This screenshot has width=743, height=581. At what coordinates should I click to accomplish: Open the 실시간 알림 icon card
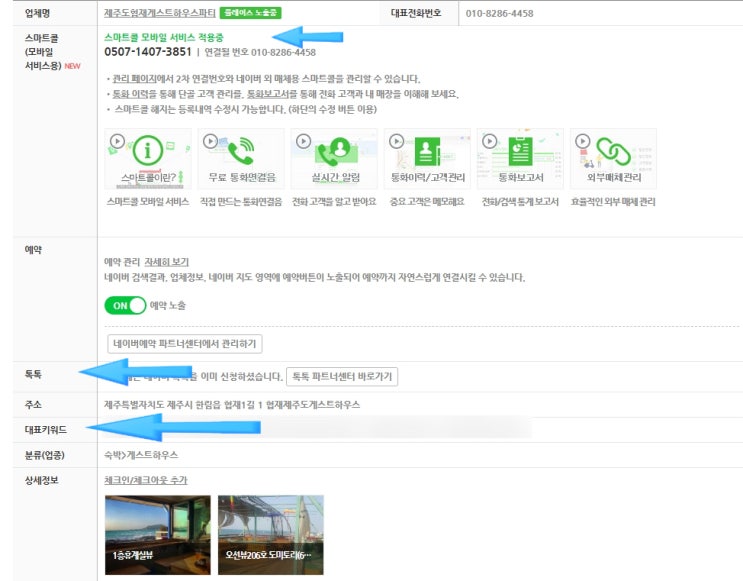[334, 159]
